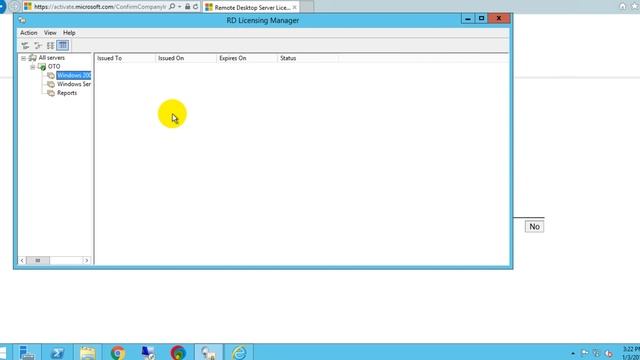The height and width of the screenshot is (360, 640).
Task: Click the OTO server icon with green check
Action: (x=42, y=67)
